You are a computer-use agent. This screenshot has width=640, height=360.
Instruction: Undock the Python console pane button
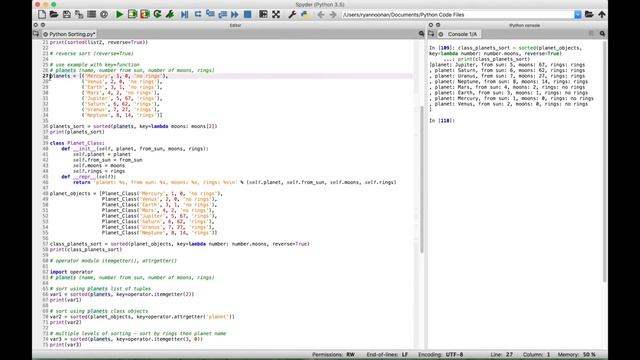coord(438,25)
